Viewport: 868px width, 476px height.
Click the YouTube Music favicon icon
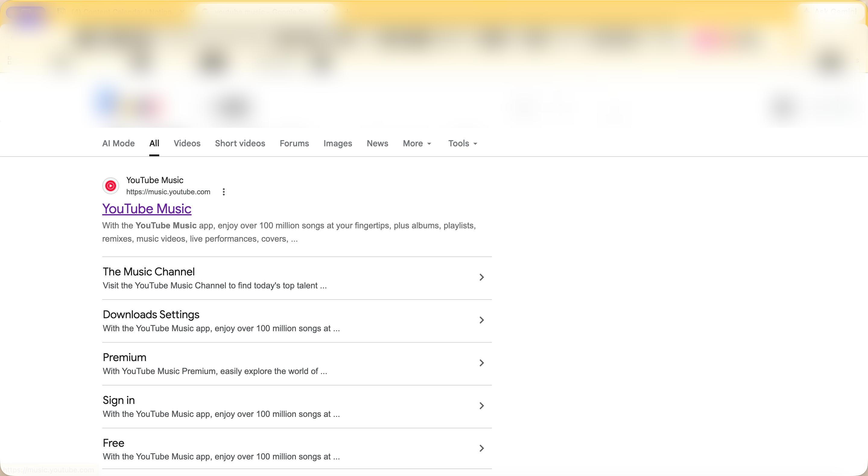click(x=110, y=186)
